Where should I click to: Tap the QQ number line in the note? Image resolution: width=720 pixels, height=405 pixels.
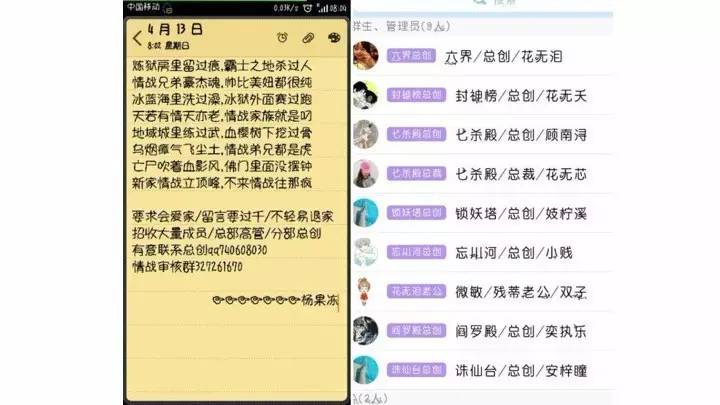pos(200,250)
